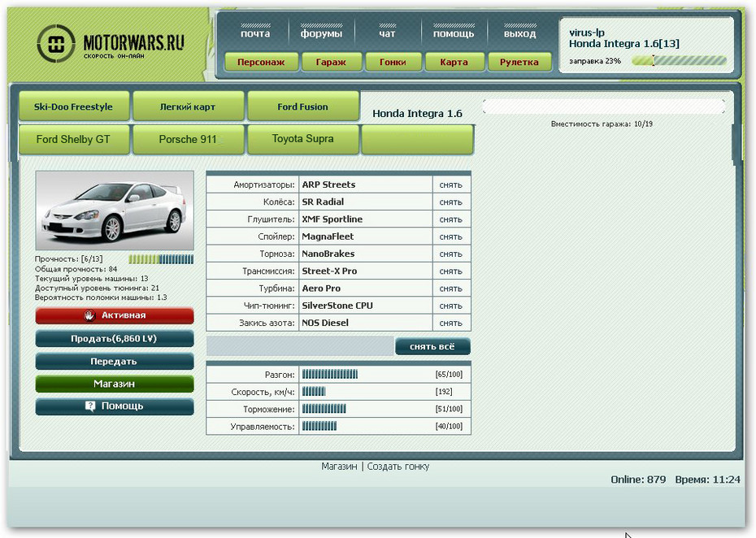Click the NanoBrakes part name

[x=328, y=254]
